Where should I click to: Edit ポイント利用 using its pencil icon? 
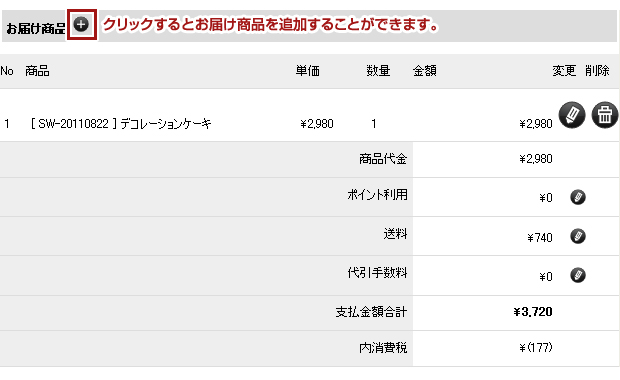point(578,197)
